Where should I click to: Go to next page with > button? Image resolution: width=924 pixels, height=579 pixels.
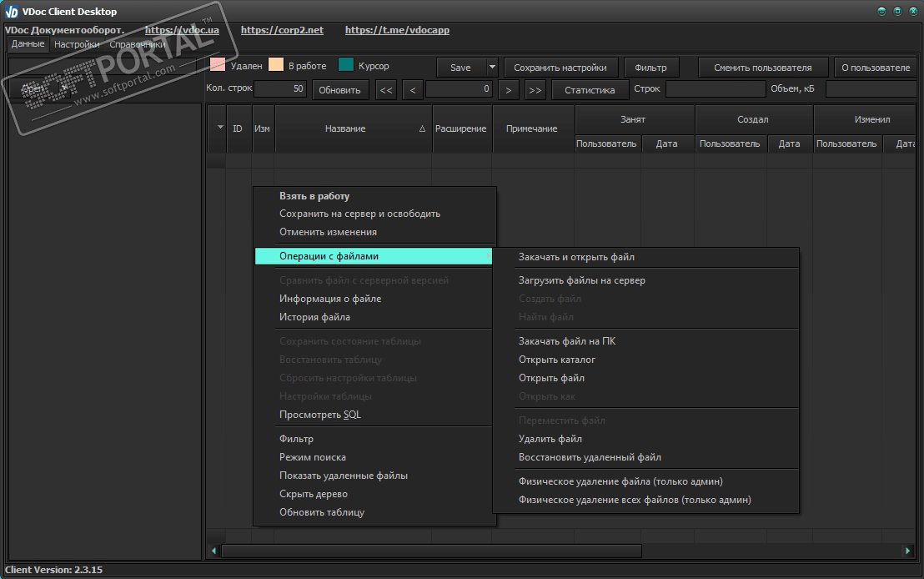510,90
